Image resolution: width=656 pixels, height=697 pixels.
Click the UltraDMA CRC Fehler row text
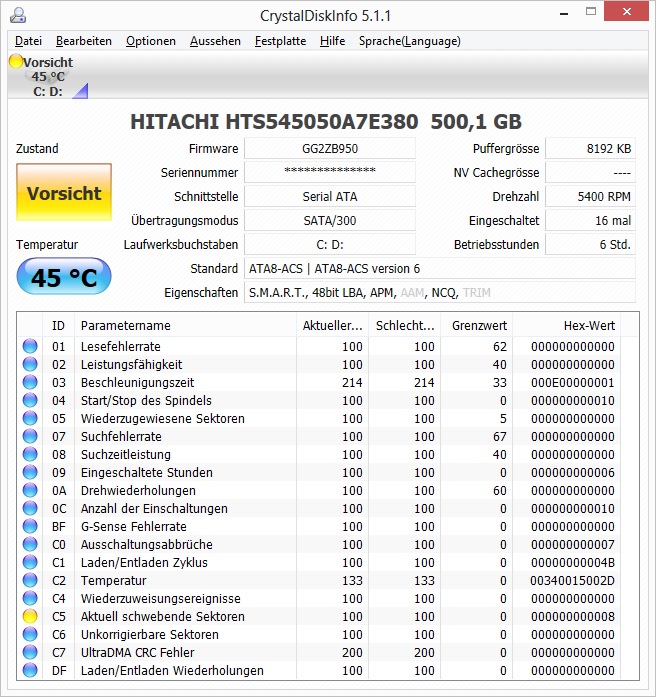(137, 653)
